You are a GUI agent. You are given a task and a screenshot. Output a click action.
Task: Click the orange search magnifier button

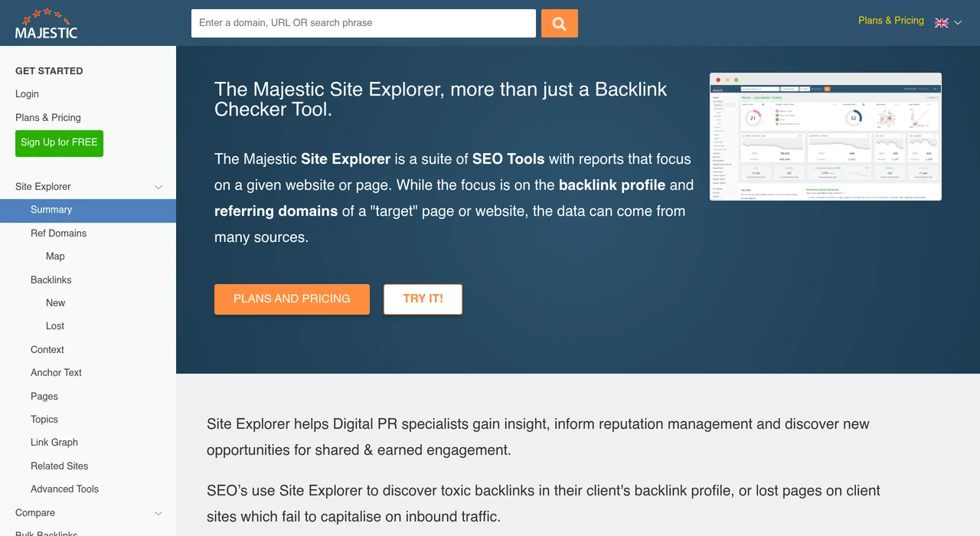point(560,23)
